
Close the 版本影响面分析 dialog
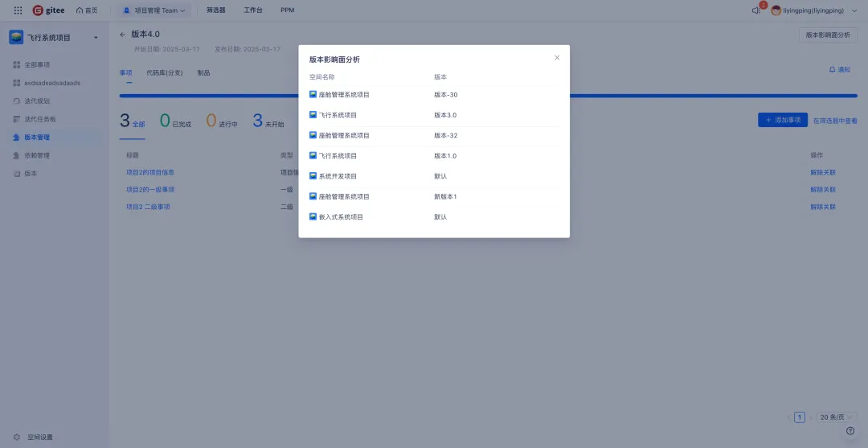[x=557, y=58]
